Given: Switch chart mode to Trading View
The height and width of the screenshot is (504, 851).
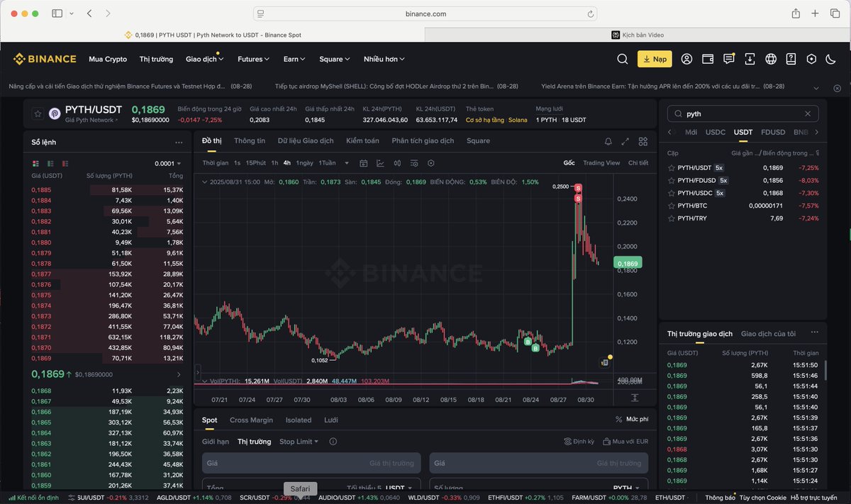Looking at the screenshot, I should 601,163.
